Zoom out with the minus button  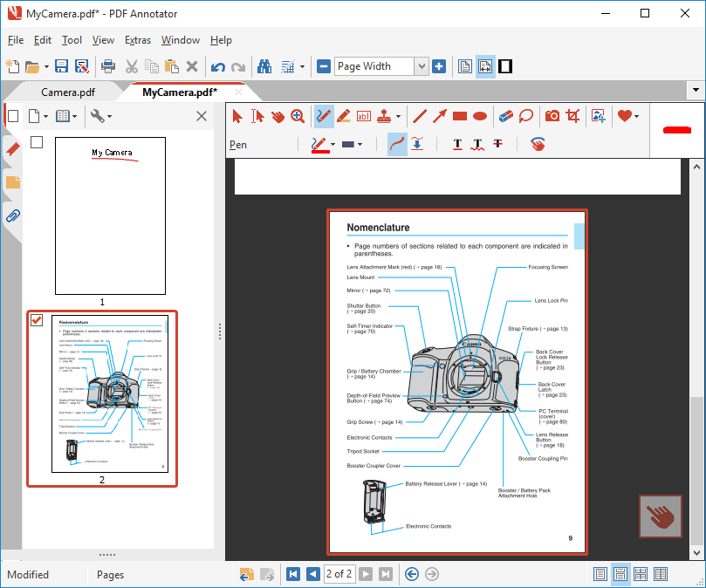point(323,66)
